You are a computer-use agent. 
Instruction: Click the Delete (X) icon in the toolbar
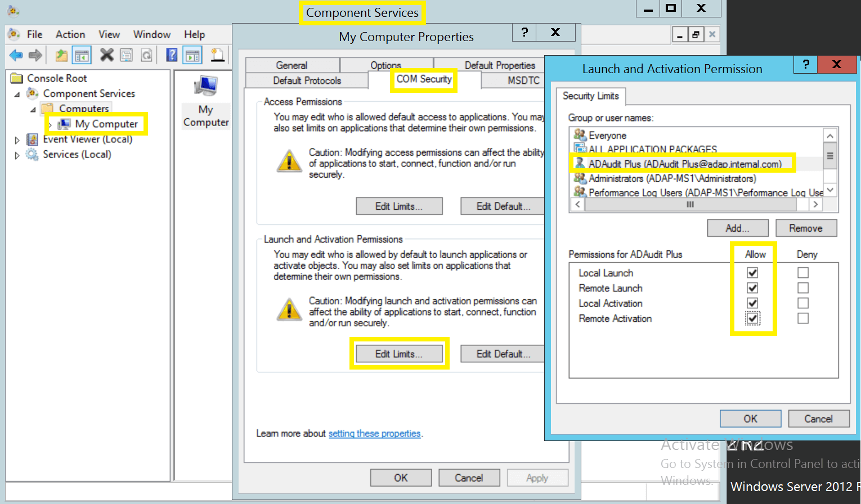[107, 55]
